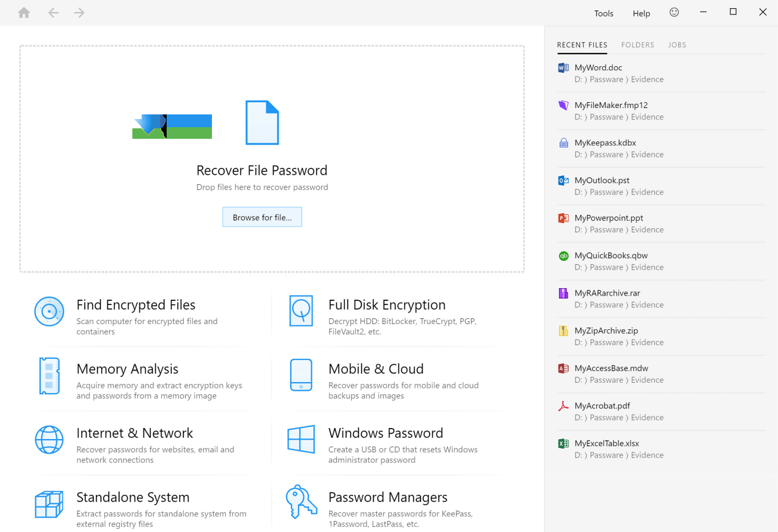
Task: Close the application window
Action: pos(763,12)
